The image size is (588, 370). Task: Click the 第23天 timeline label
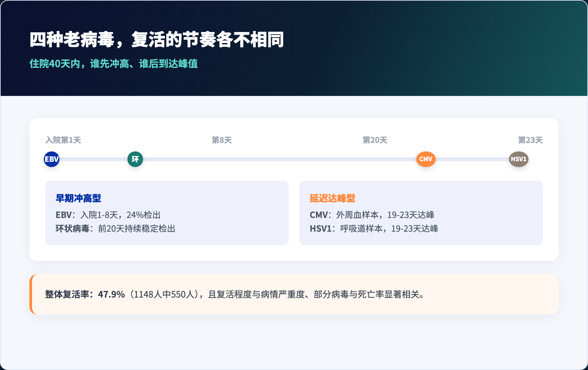(531, 140)
